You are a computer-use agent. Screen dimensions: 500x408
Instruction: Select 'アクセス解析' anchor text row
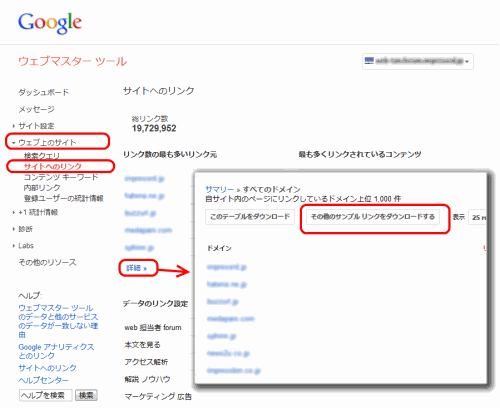tap(146, 362)
